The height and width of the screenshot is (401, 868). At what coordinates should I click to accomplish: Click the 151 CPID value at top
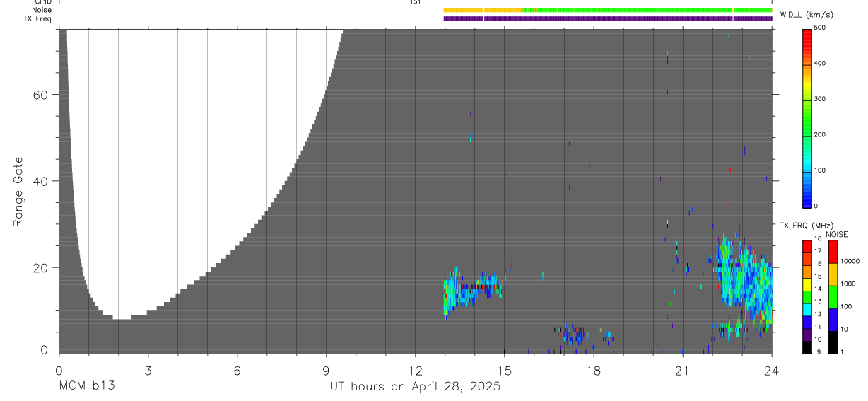click(x=415, y=2)
